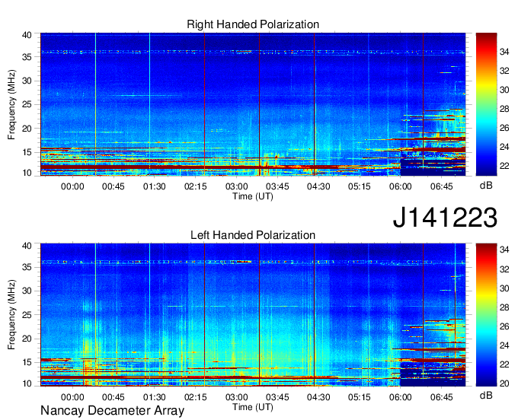This screenshot has width=518, height=420.
Task: Click "Frequency (MHz)" label of Right Handed plot
Action: pos(11,104)
